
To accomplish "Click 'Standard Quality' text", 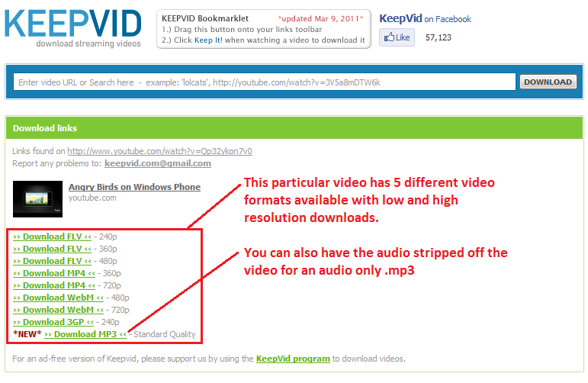I will (165, 334).
